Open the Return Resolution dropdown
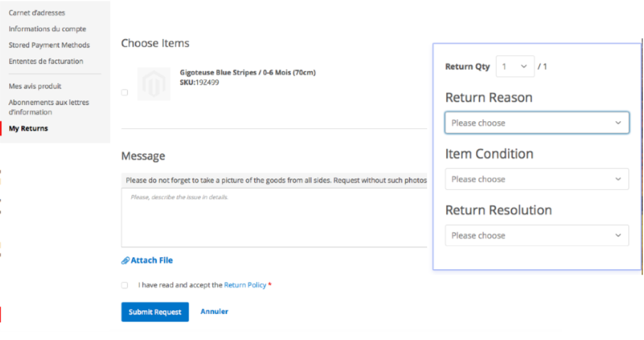644x340 pixels. pyautogui.click(x=537, y=235)
